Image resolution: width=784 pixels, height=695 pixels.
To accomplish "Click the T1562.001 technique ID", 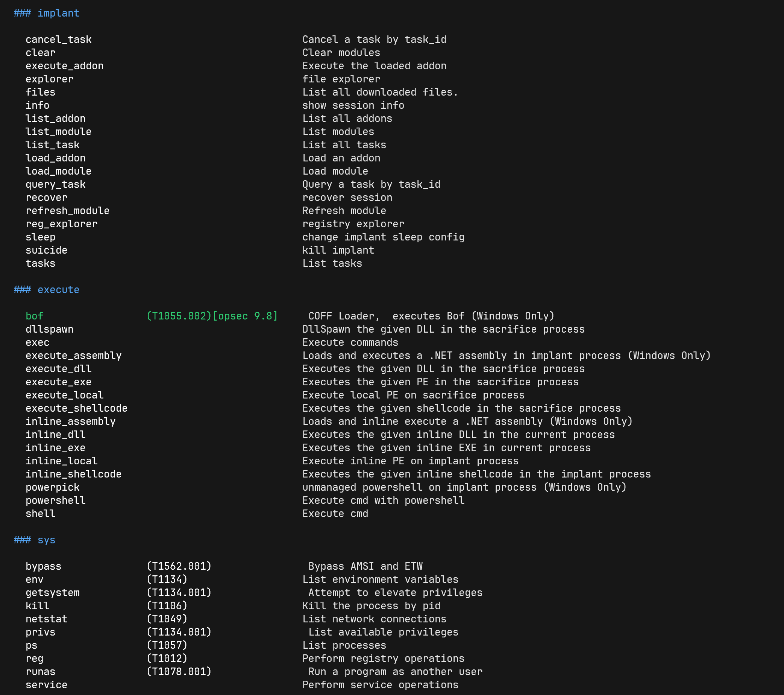I will point(179,566).
